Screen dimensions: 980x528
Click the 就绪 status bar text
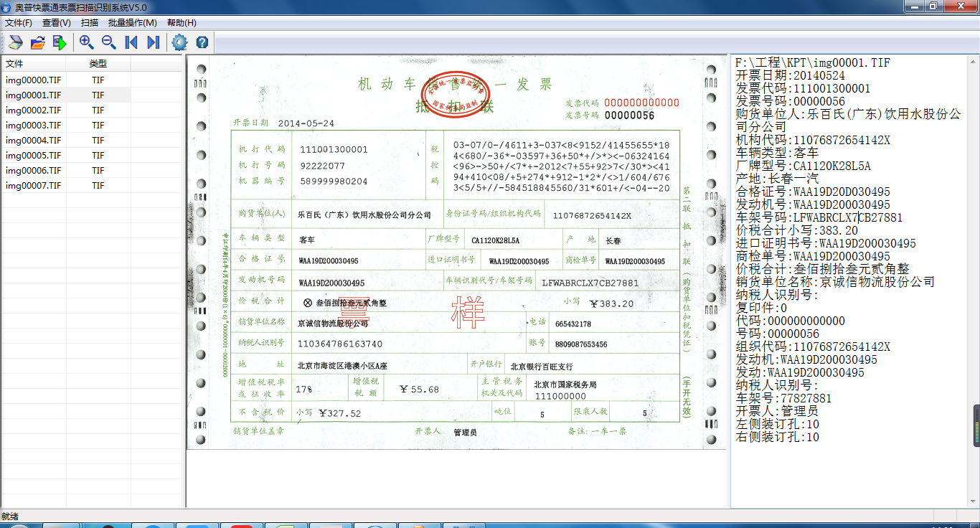[10, 516]
